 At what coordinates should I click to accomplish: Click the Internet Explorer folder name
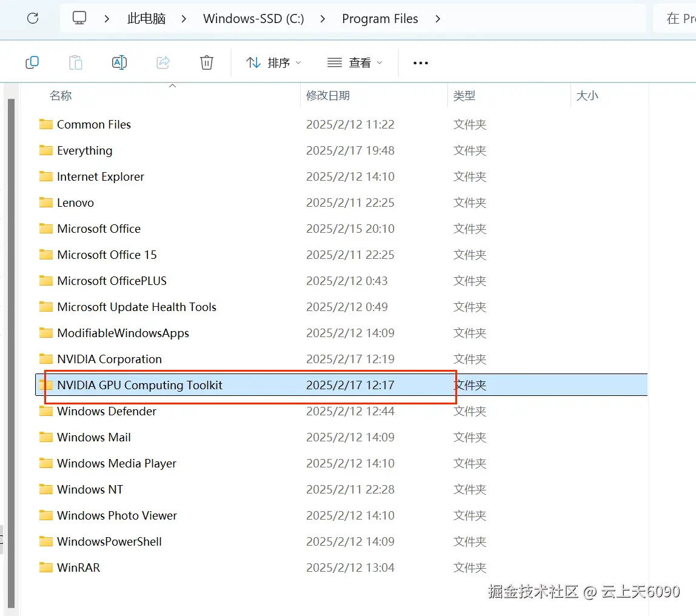point(100,176)
